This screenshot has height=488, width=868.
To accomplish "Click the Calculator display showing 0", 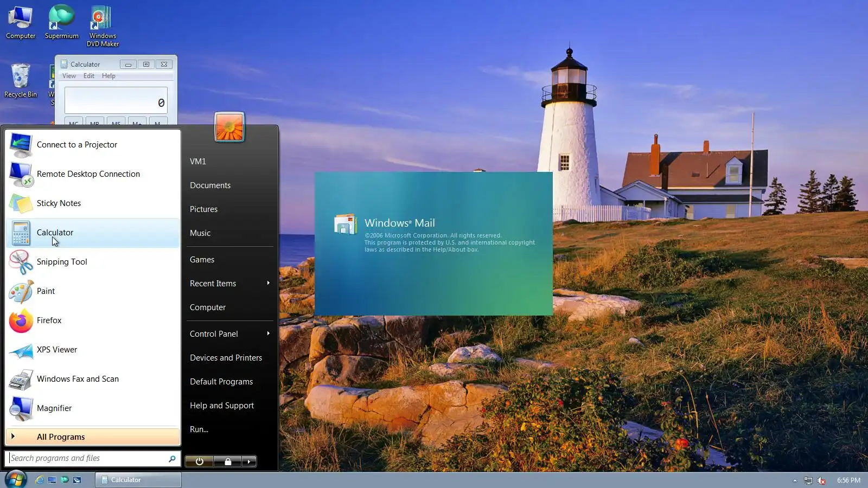I will pyautogui.click(x=116, y=101).
